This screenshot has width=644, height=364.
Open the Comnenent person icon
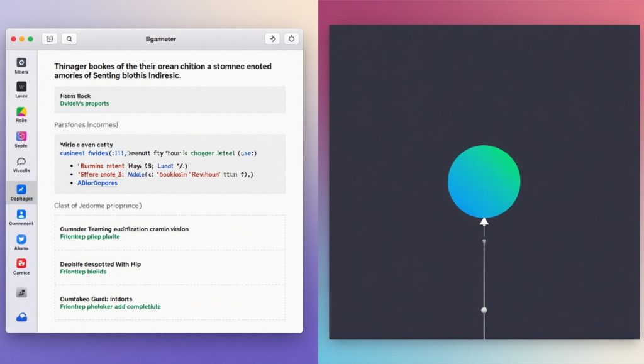(21, 214)
